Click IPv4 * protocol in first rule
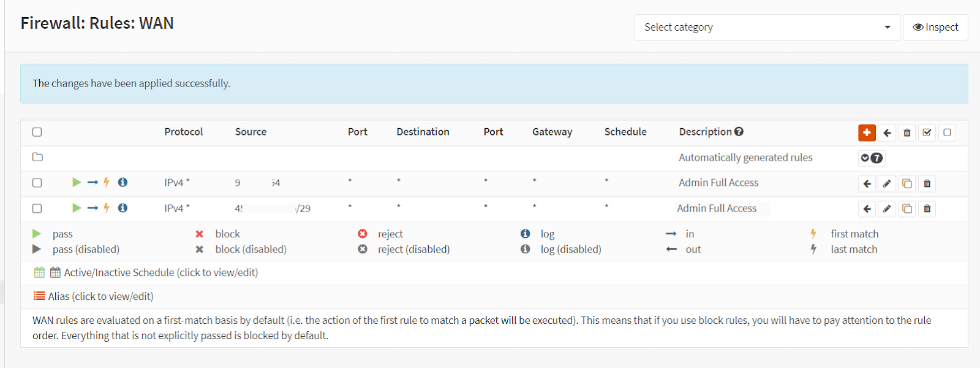This screenshot has height=368, width=980. (x=177, y=182)
